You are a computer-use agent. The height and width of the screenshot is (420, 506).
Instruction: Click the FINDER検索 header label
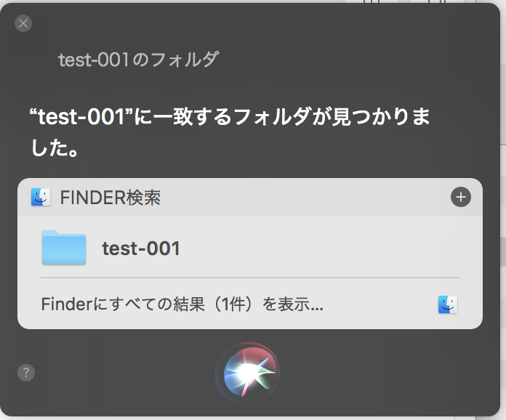111,198
